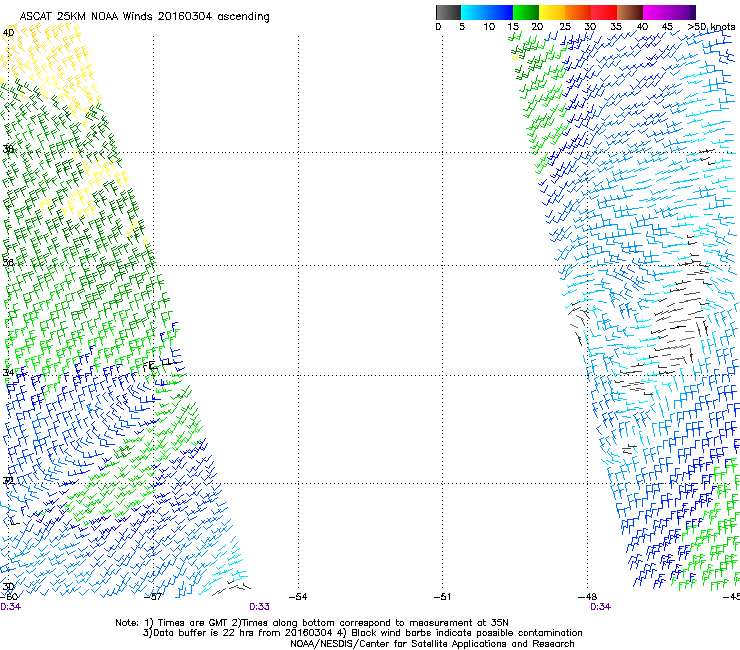Click the purple time stamp 0:34 near -48
Viewport: 740px width, 650px height.
[x=600, y=607]
